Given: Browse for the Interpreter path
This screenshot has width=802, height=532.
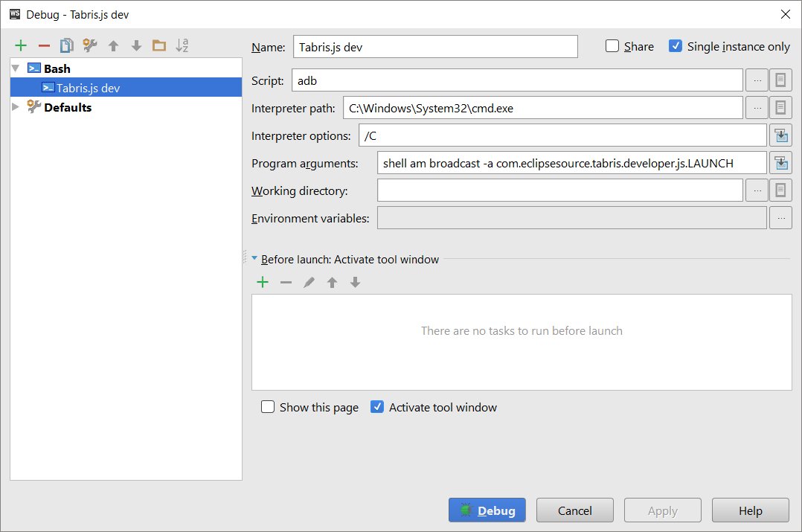Looking at the screenshot, I should [757, 108].
